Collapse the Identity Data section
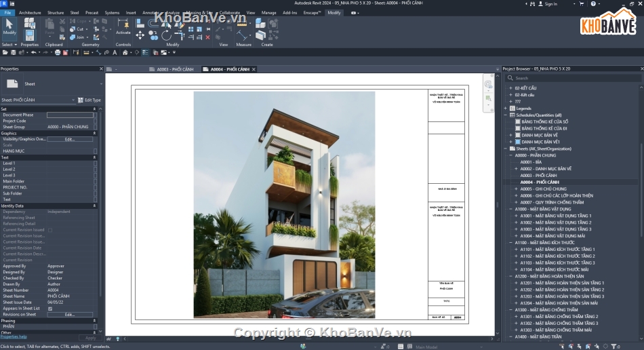 tap(94, 206)
